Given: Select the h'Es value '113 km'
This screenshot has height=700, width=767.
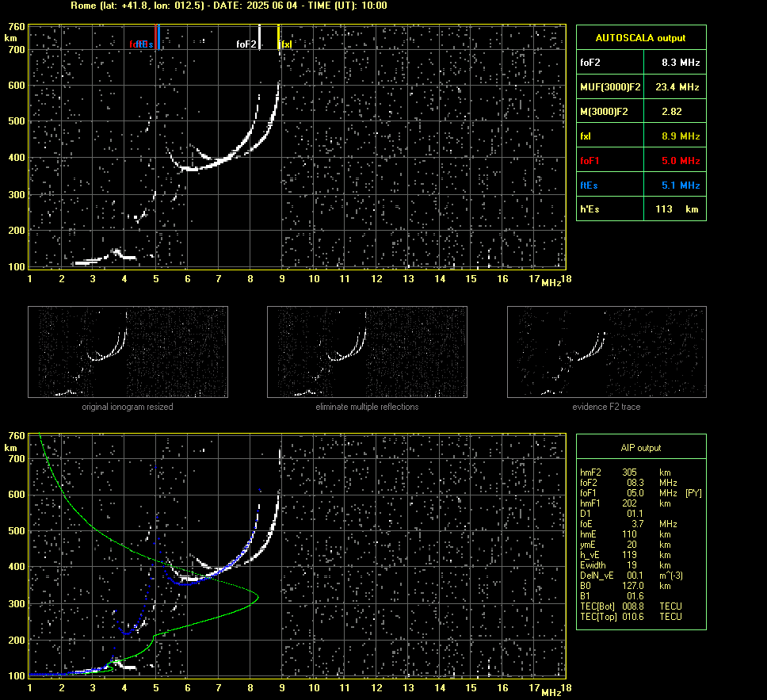Looking at the screenshot, I should pos(677,209).
